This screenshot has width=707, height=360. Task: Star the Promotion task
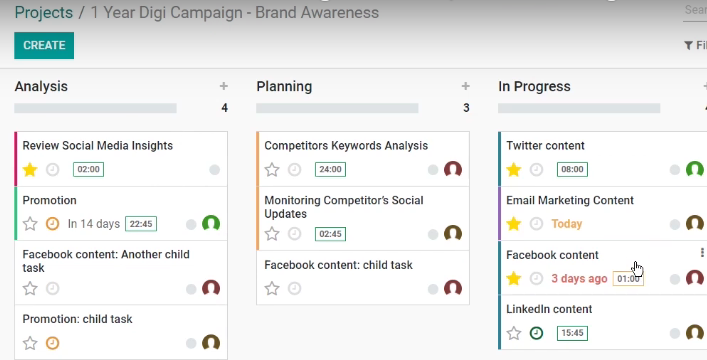(30, 224)
